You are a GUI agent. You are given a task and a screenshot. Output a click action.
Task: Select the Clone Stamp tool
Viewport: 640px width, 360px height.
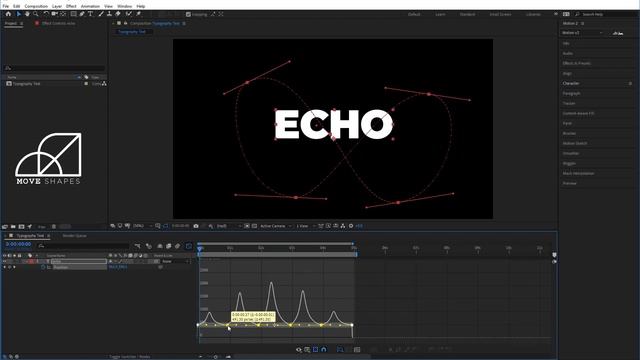109,14
